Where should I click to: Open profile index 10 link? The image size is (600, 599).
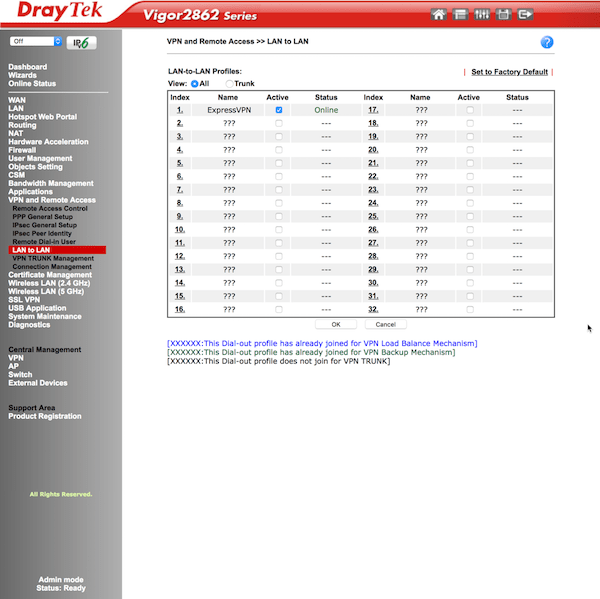[180, 230]
